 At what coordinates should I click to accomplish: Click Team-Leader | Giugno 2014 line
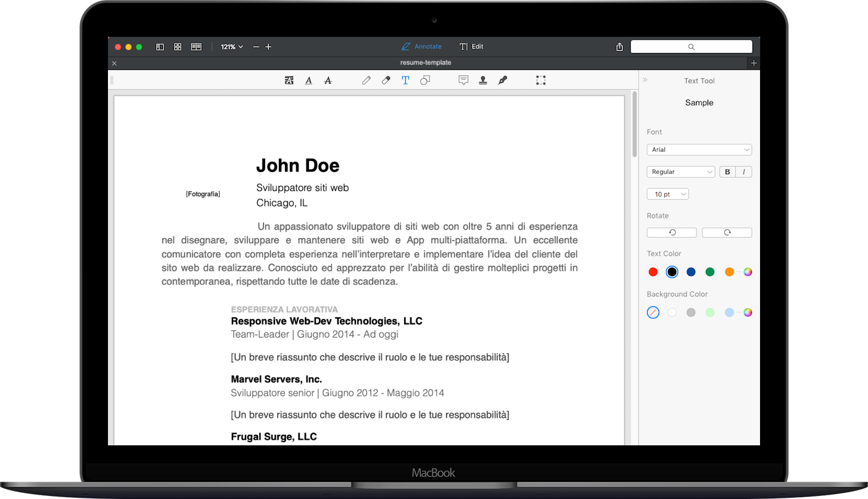coord(315,334)
